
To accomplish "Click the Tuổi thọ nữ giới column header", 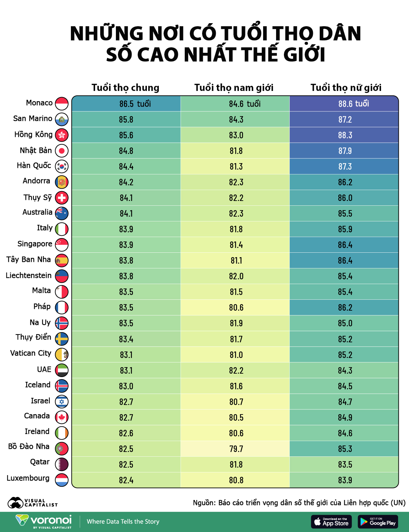I will (346, 88).
